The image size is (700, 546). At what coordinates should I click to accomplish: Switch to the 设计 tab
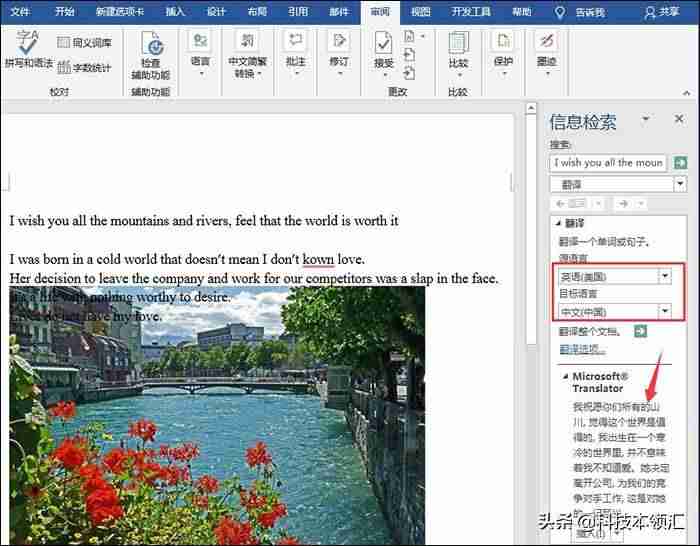pyautogui.click(x=216, y=12)
